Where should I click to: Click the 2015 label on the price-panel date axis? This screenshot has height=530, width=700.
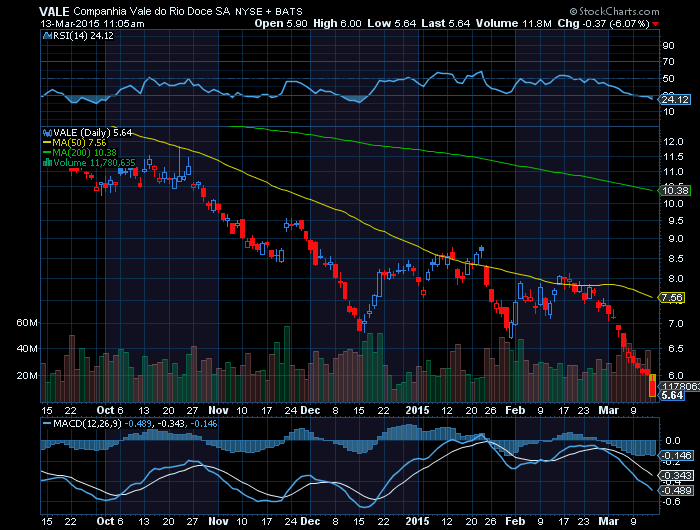[x=417, y=410]
